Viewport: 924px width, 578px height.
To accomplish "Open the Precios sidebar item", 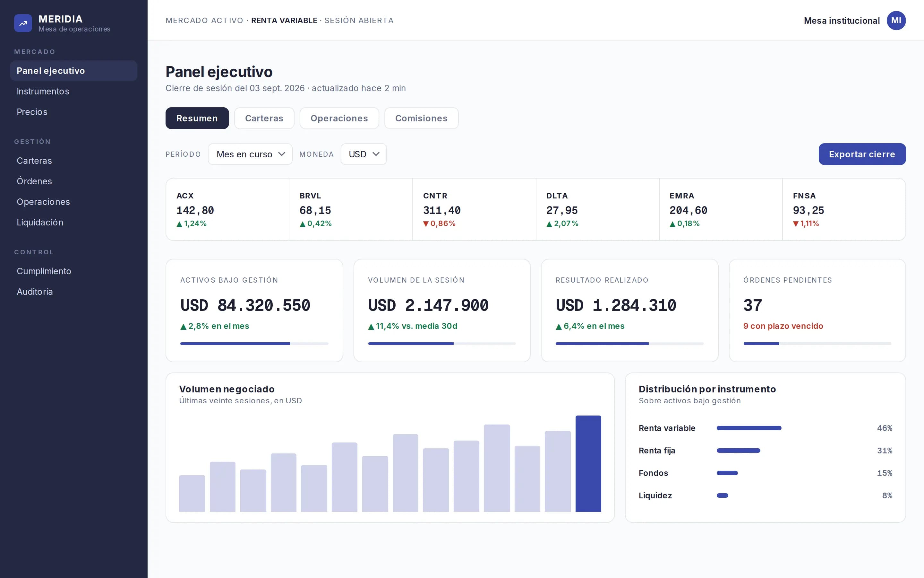I will pyautogui.click(x=74, y=112).
